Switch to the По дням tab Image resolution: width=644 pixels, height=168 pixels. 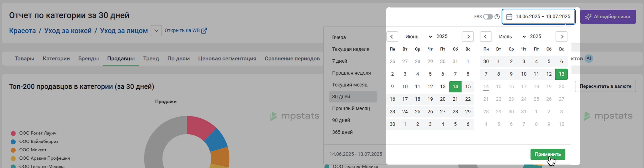(x=179, y=59)
